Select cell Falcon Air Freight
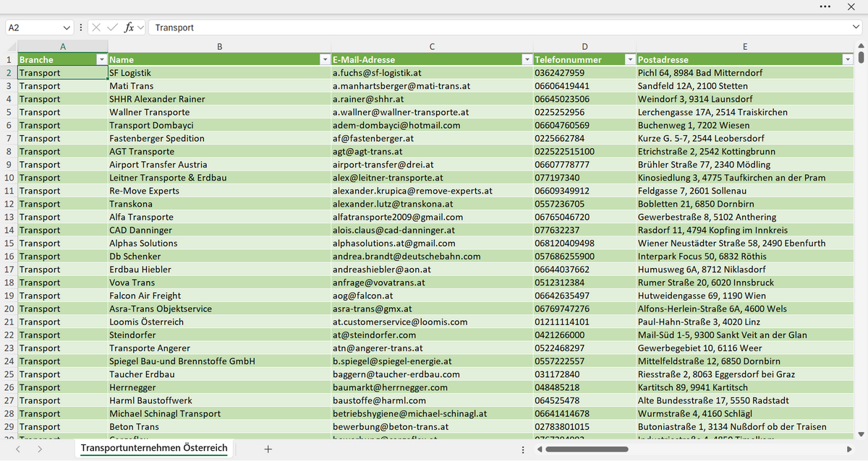Viewport: 868px width, 461px height. coord(219,296)
